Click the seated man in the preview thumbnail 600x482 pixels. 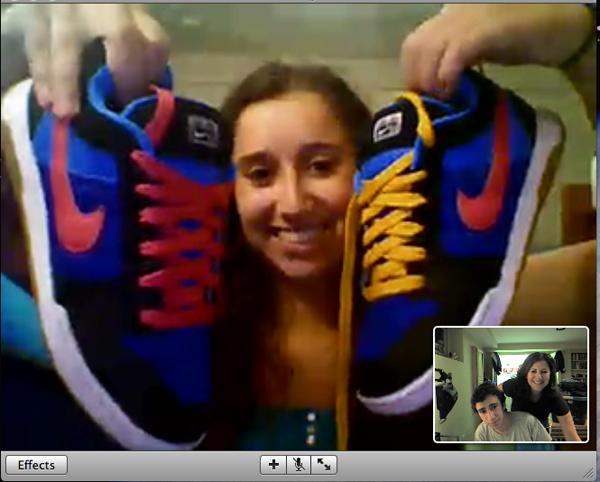click(492, 413)
